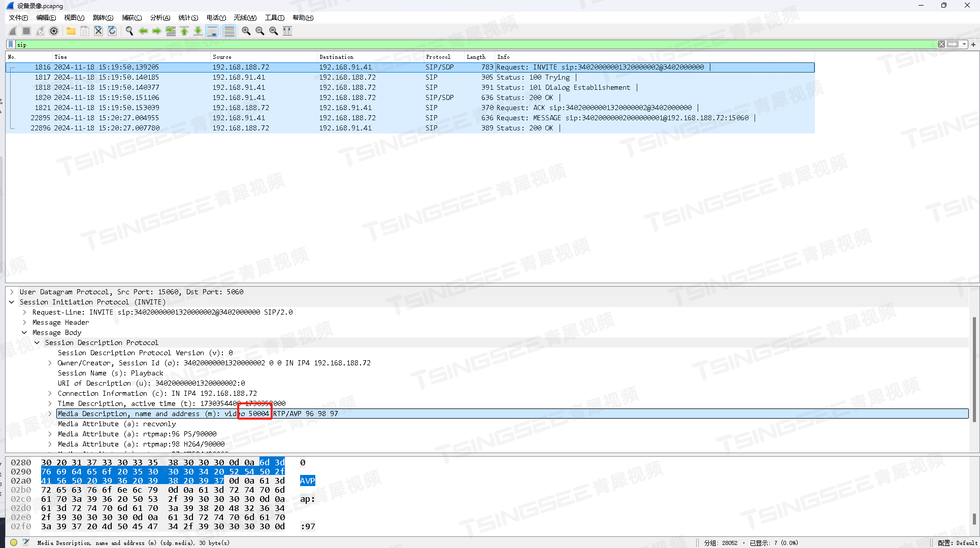Viewport: 980px width, 548px height.
Task: Jump to the first packet icon
Action: 184,31
